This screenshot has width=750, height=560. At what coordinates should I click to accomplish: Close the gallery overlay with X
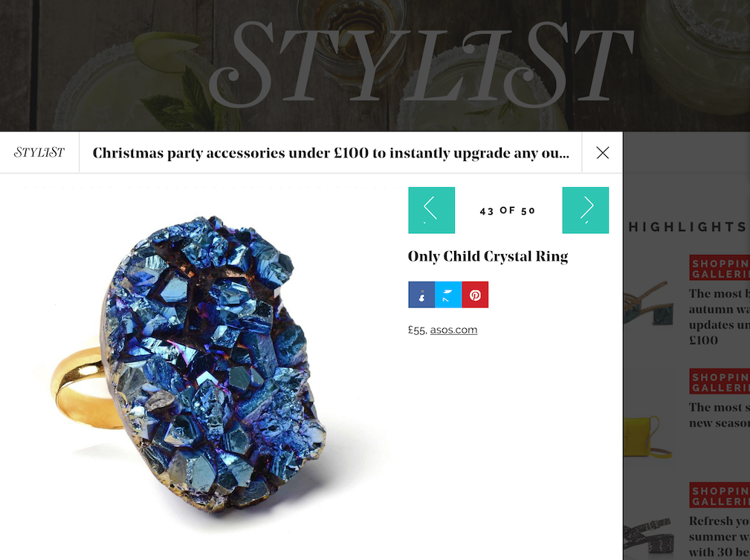click(x=603, y=152)
